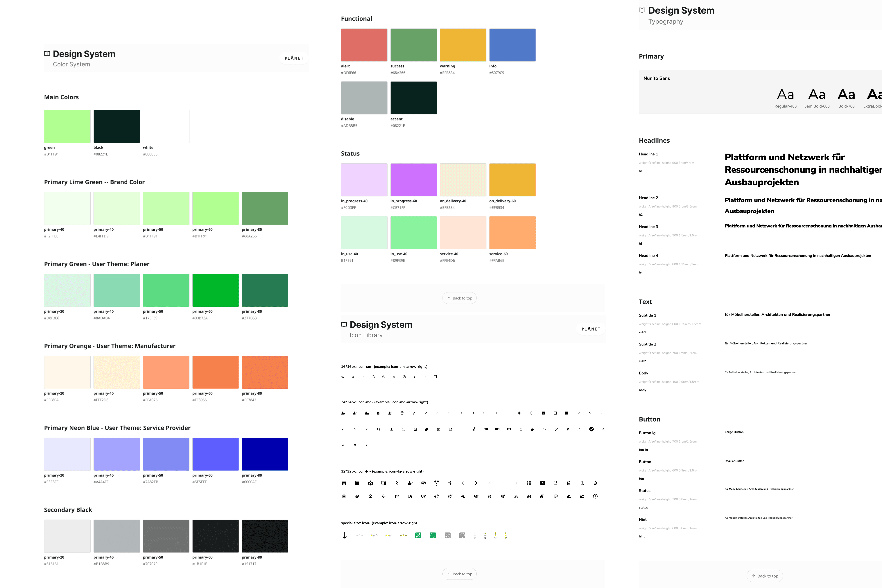Click the magnifier search icon
Screen dimensions: 882x588
click(x=378, y=429)
